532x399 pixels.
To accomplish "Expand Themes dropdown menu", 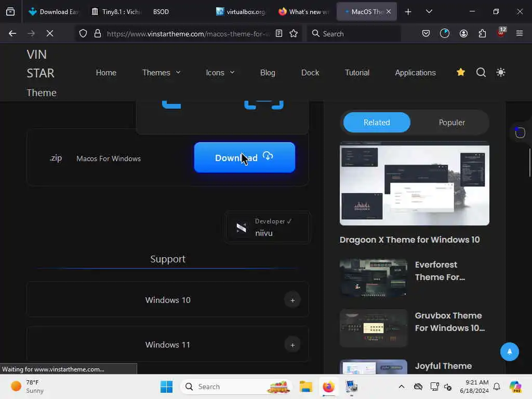I will 162,73.
